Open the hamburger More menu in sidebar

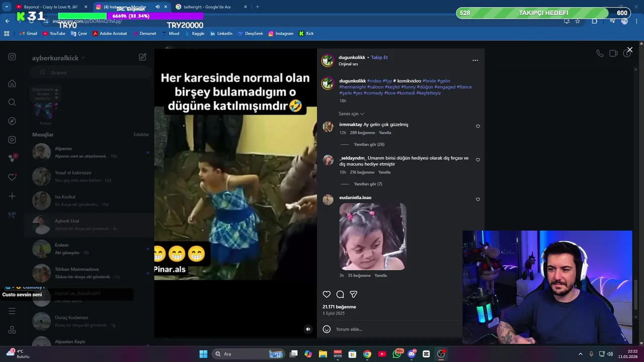[12, 311]
